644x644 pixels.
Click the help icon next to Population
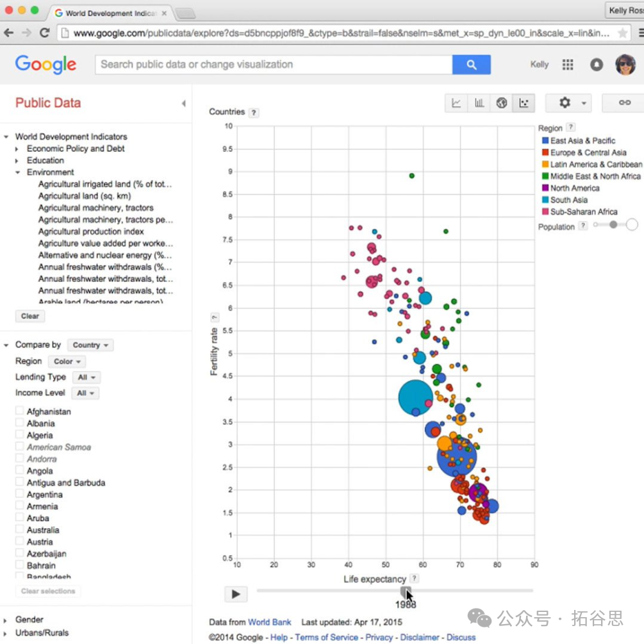(x=582, y=226)
